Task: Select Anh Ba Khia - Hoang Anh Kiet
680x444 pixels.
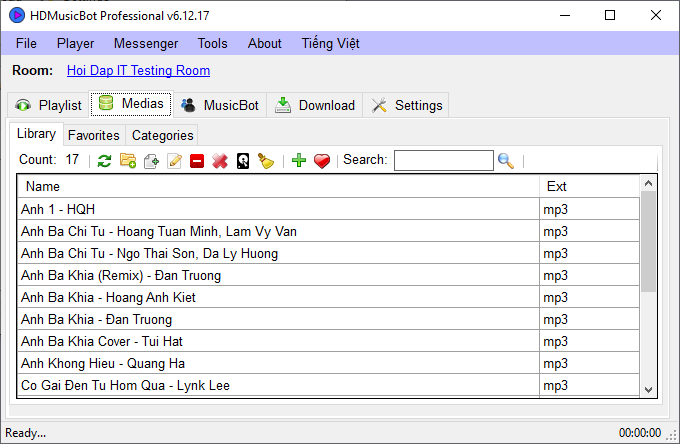Action: point(278,297)
